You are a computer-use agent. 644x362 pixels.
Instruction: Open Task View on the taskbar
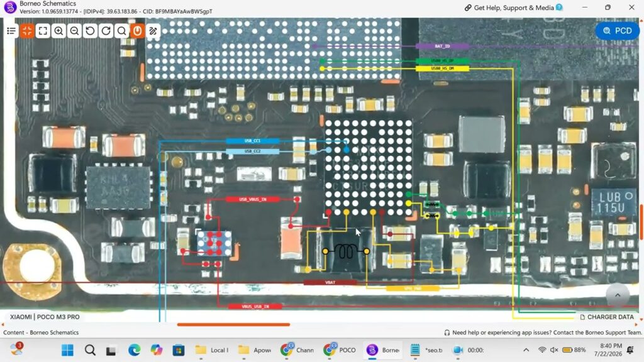click(x=111, y=350)
